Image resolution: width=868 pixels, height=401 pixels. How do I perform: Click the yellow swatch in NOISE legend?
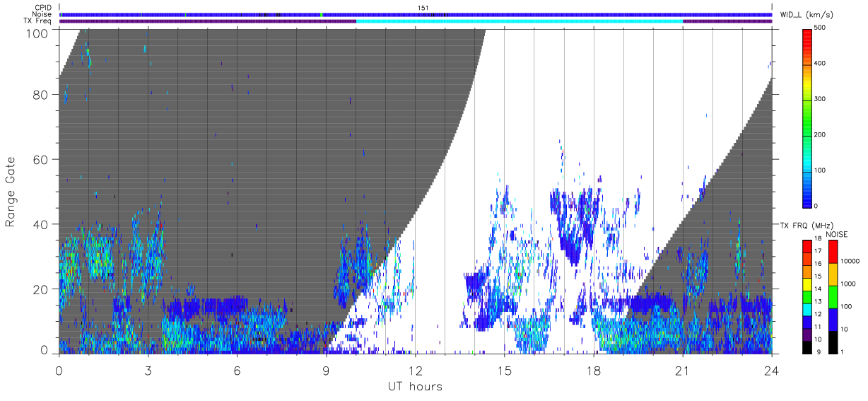point(833,274)
